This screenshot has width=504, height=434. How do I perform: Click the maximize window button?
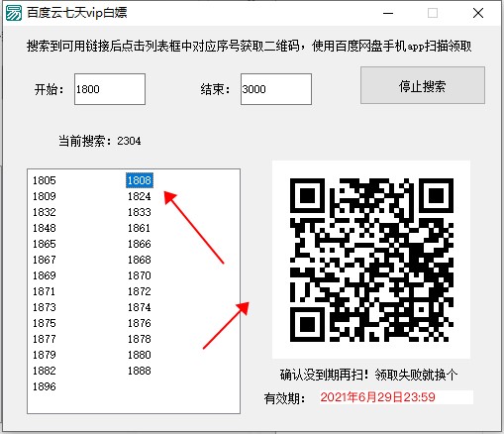[433, 13]
